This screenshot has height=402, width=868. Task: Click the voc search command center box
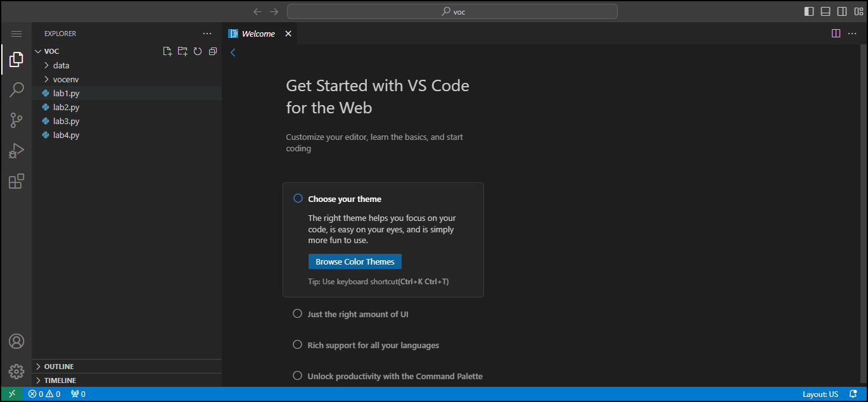pyautogui.click(x=452, y=11)
